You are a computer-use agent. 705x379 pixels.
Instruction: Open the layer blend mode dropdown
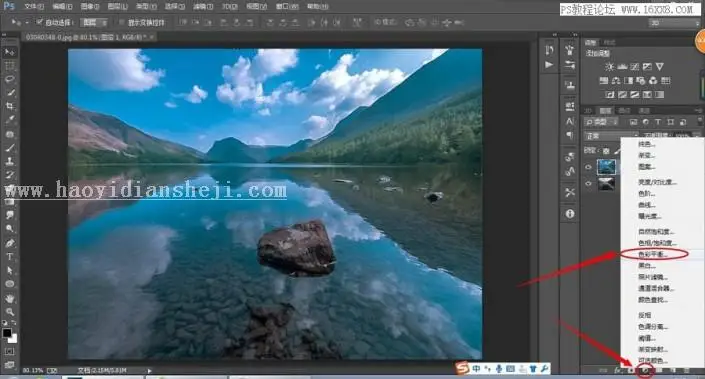pyautogui.click(x=611, y=135)
